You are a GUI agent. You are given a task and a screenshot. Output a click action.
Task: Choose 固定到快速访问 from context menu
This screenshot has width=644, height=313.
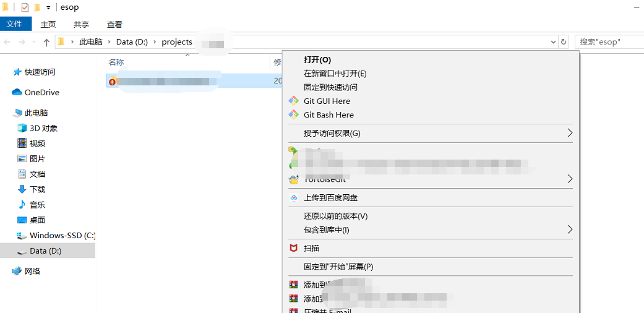pyautogui.click(x=431, y=87)
